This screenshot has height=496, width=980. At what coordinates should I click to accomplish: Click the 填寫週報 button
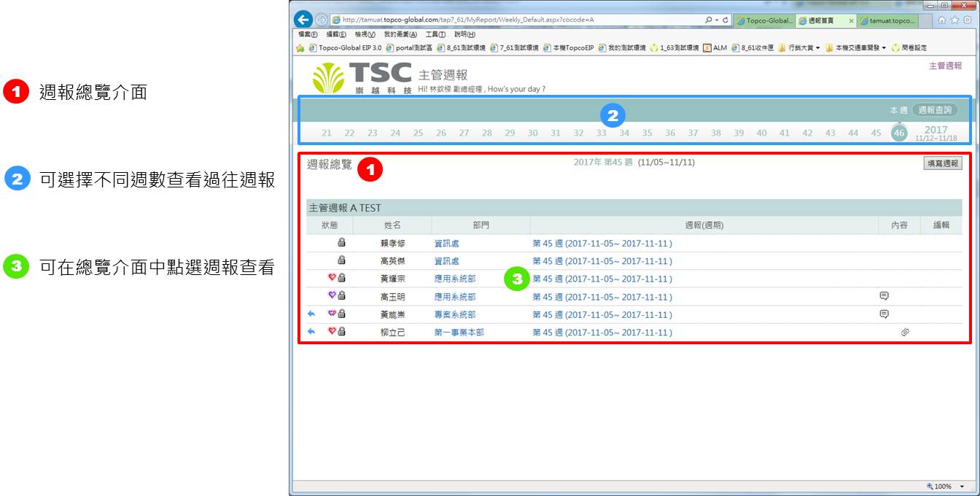[x=943, y=163]
